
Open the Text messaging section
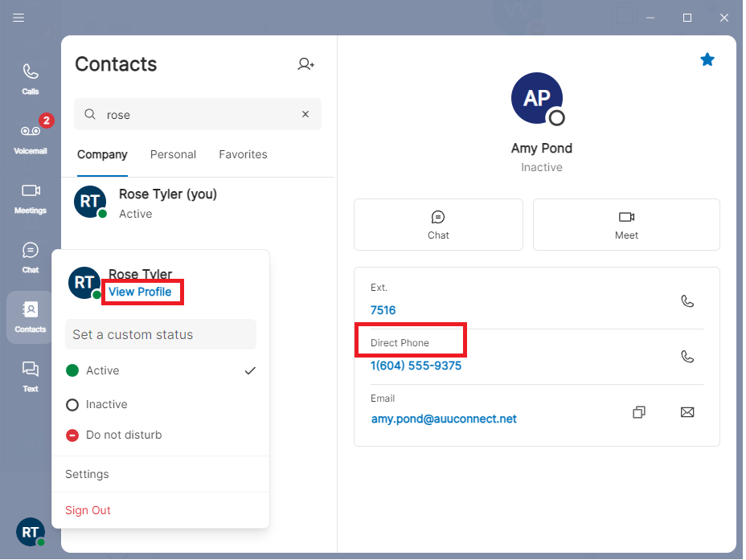pyautogui.click(x=31, y=376)
